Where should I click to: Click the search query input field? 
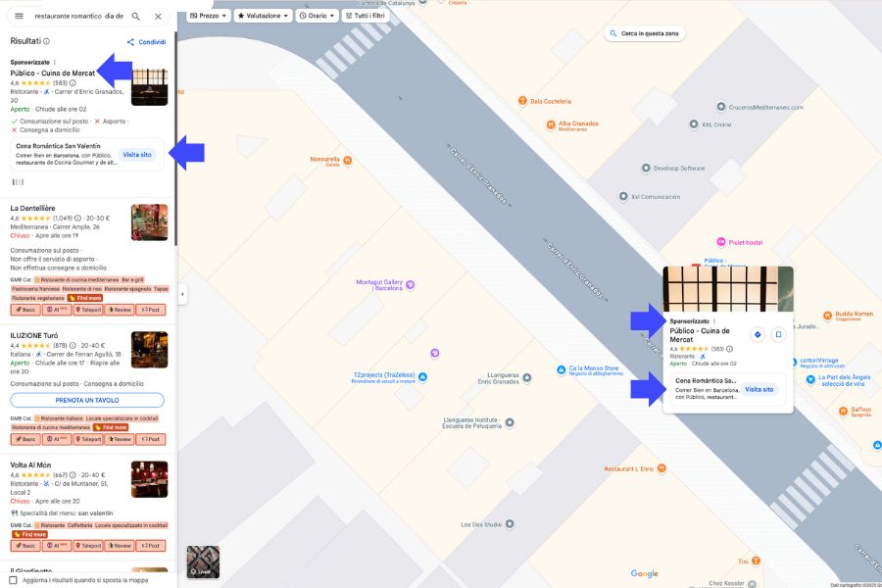point(79,17)
